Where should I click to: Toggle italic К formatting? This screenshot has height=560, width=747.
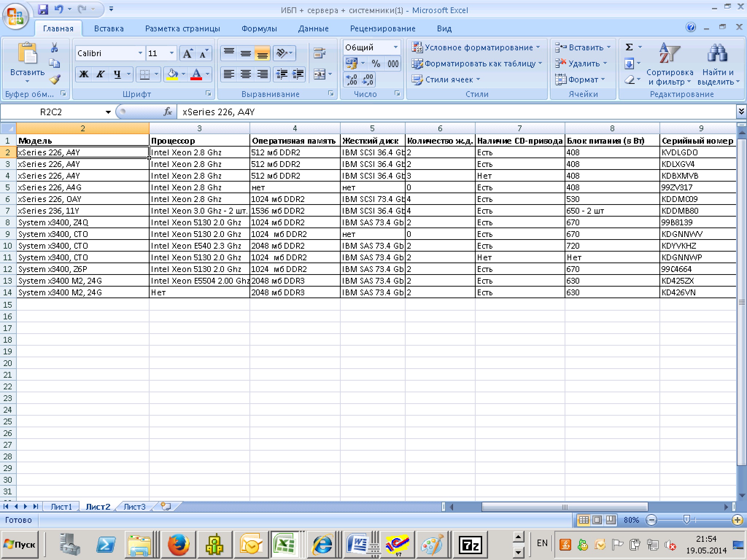(100, 74)
